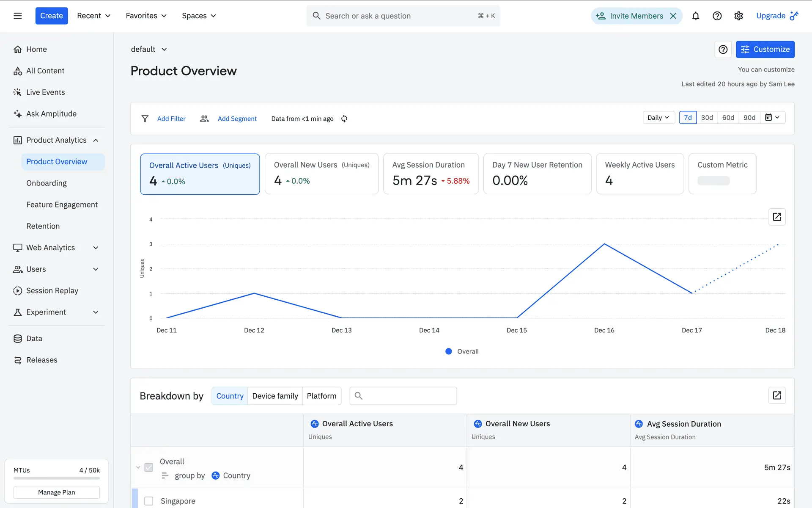Viewport: 812px width, 508px height.
Task: Click the Add Filter link
Action: pyautogui.click(x=171, y=119)
